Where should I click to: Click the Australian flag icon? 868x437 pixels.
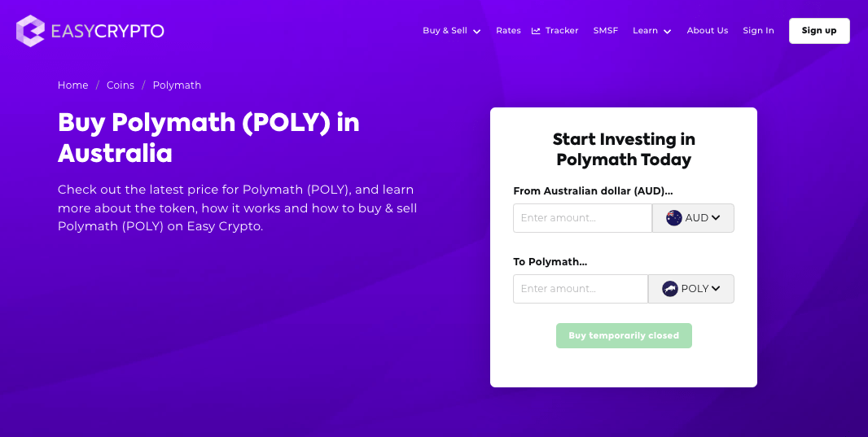674,218
